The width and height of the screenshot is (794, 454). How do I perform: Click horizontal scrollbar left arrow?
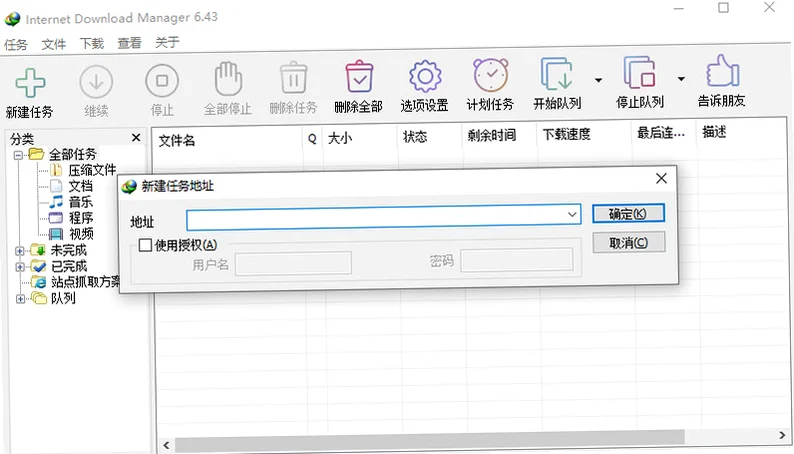pyautogui.click(x=167, y=445)
